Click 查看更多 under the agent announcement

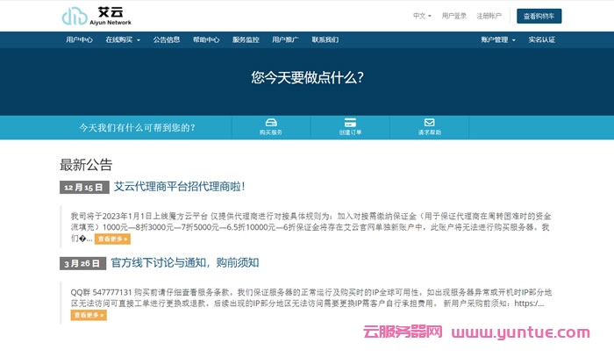tap(112, 239)
